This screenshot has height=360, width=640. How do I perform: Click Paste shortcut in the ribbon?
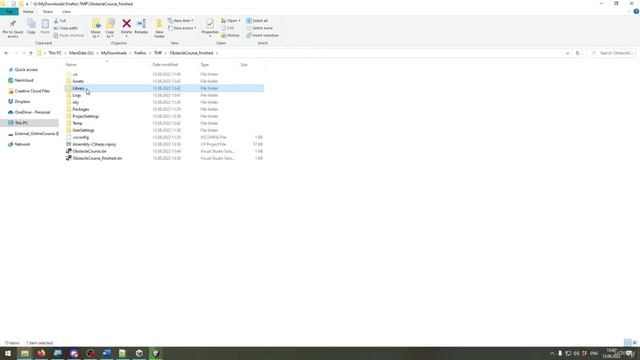point(69,35)
